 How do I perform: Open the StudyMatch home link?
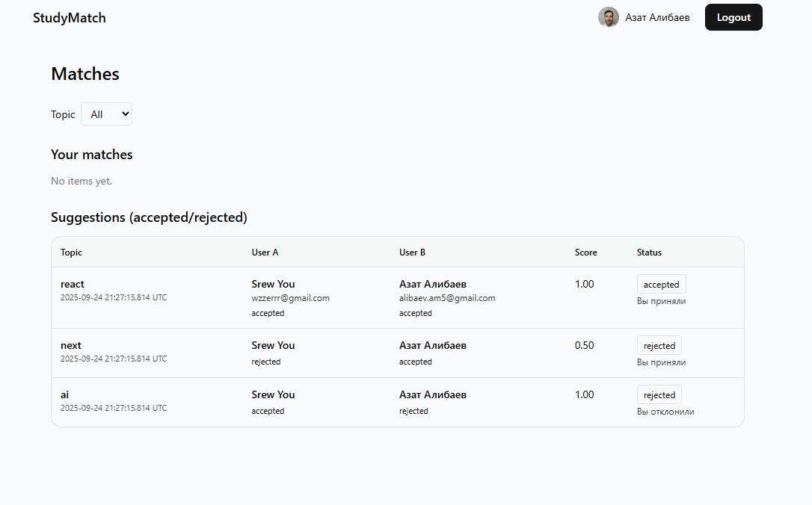coord(70,18)
